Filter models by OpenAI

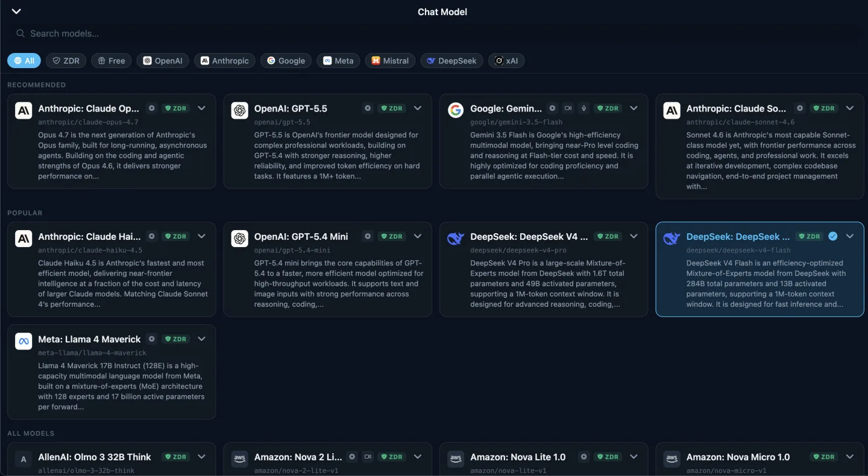tap(163, 60)
